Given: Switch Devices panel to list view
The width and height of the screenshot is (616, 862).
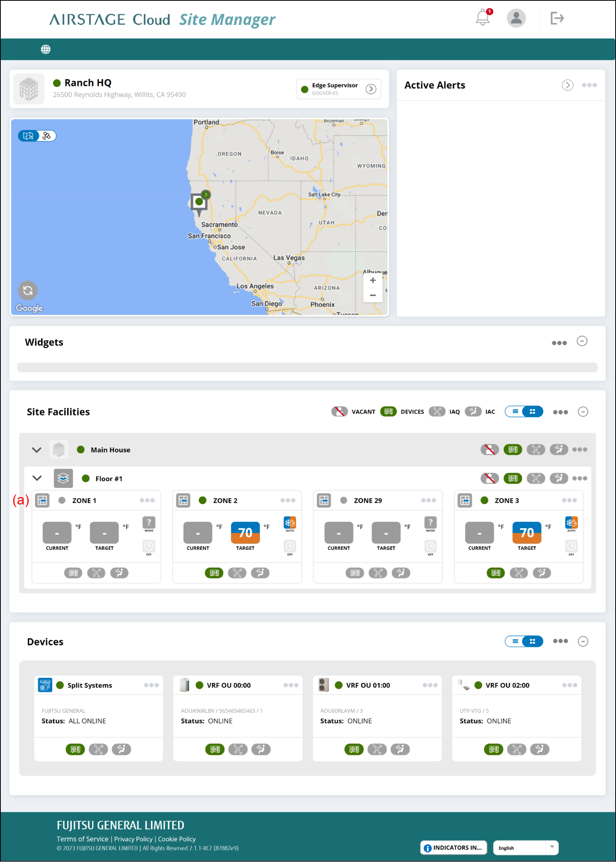Looking at the screenshot, I should 515,641.
